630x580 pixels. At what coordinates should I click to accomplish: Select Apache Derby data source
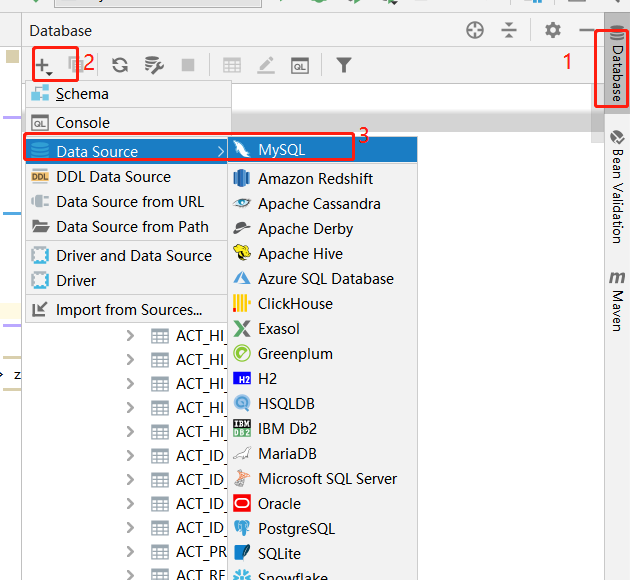click(323, 229)
